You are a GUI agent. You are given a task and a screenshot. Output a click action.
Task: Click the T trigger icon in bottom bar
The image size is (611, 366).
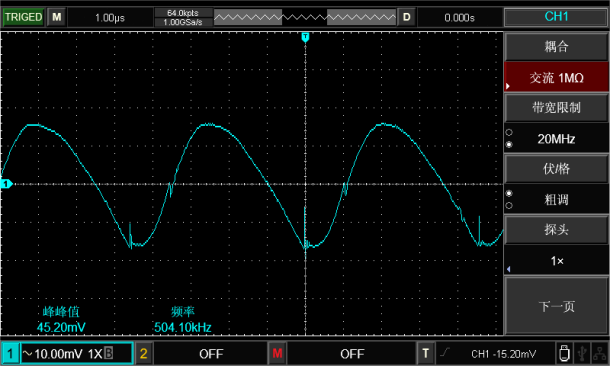tap(426, 354)
